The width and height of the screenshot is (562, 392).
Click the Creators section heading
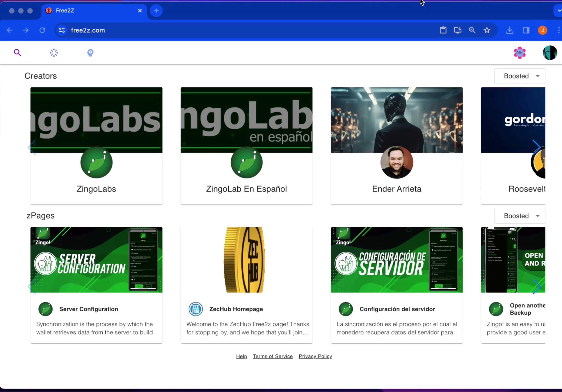41,76
